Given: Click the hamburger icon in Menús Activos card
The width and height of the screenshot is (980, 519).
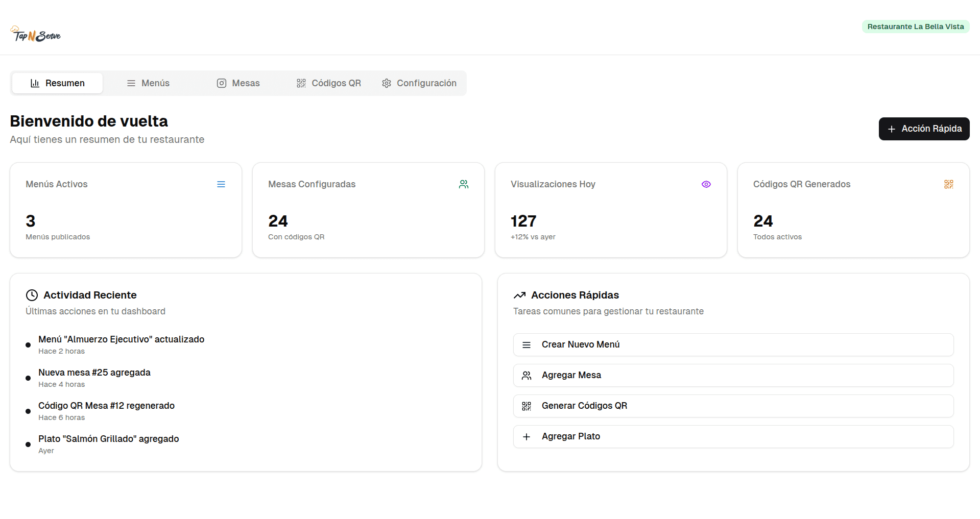Looking at the screenshot, I should (221, 184).
